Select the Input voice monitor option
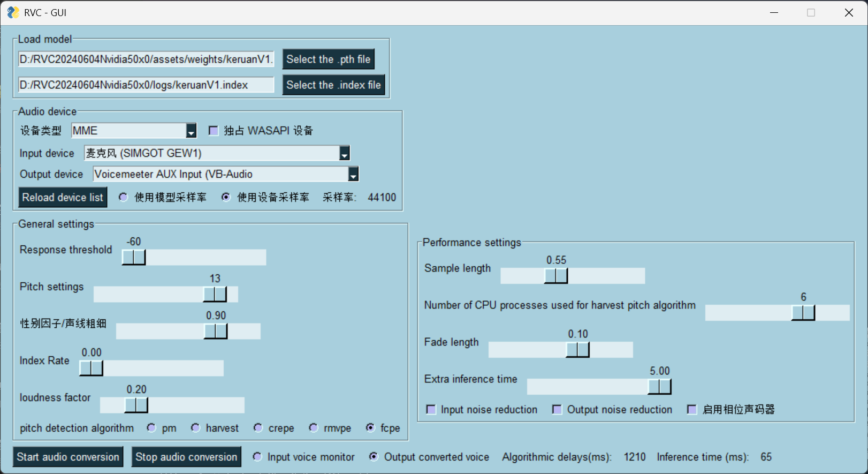This screenshot has width=868, height=474. tap(257, 457)
